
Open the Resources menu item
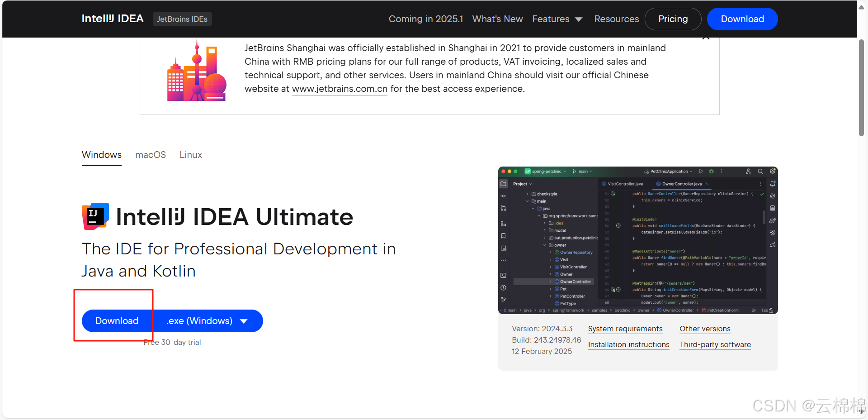click(617, 19)
